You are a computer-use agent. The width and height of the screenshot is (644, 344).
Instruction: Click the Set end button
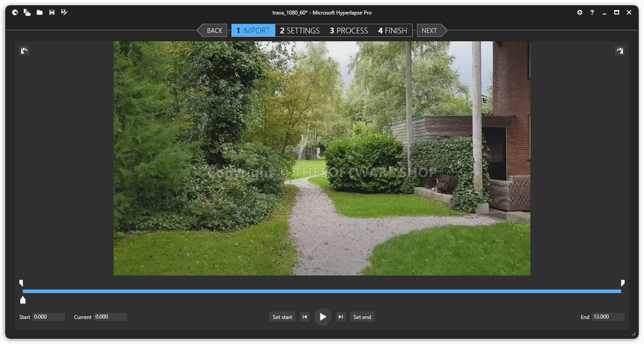coord(362,317)
